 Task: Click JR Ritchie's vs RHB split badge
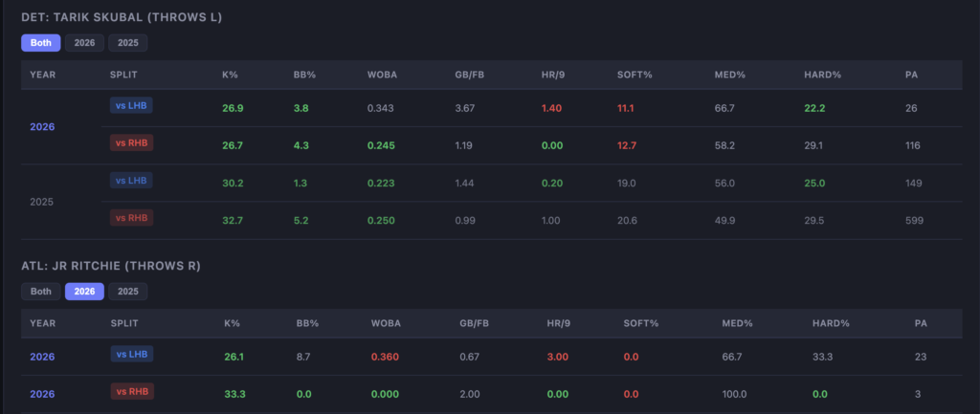[x=131, y=391]
